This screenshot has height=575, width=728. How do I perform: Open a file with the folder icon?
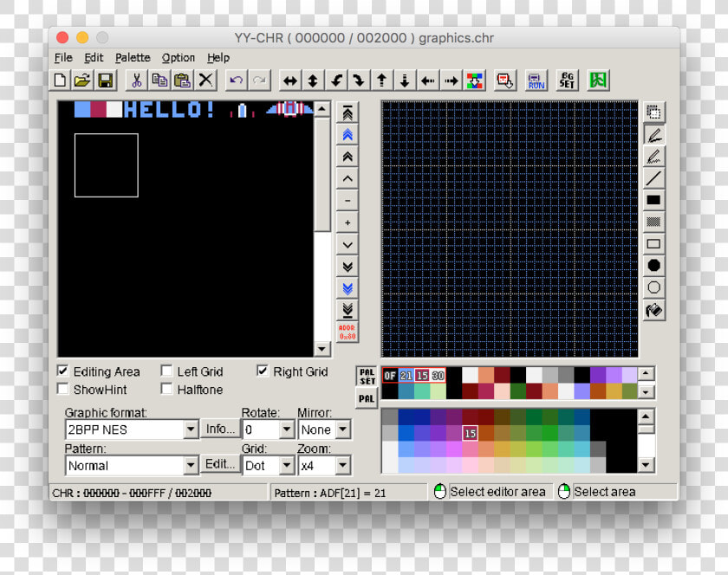[x=82, y=81]
